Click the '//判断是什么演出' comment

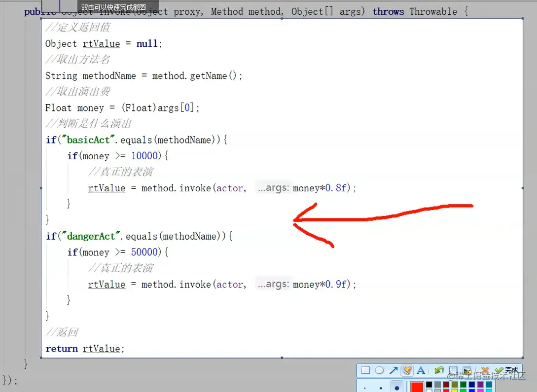(x=88, y=124)
